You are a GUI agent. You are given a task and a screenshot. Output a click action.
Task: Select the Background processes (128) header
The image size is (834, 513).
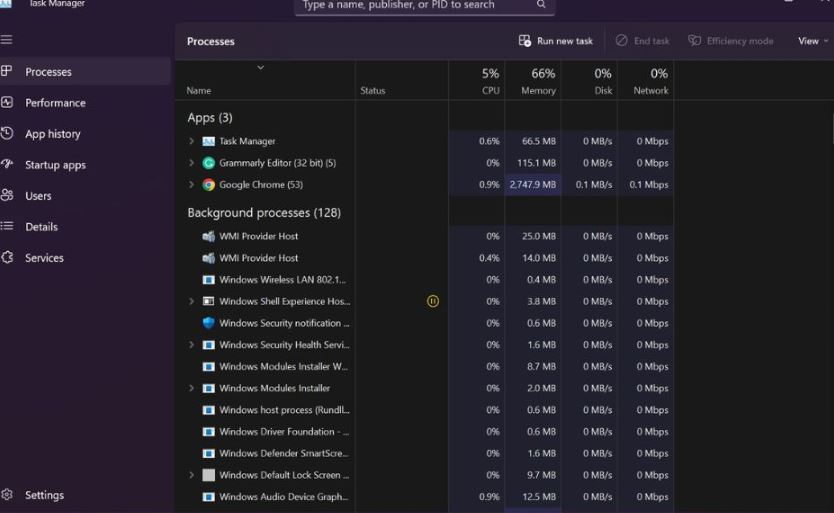pos(264,213)
